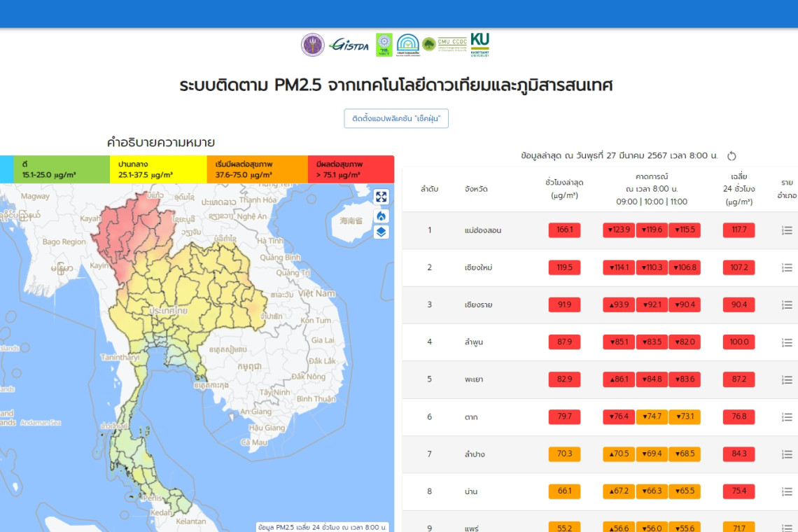The image size is (798, 532).
Task: Click the district list icon for ลำพูน
Action: pos(787,342)
